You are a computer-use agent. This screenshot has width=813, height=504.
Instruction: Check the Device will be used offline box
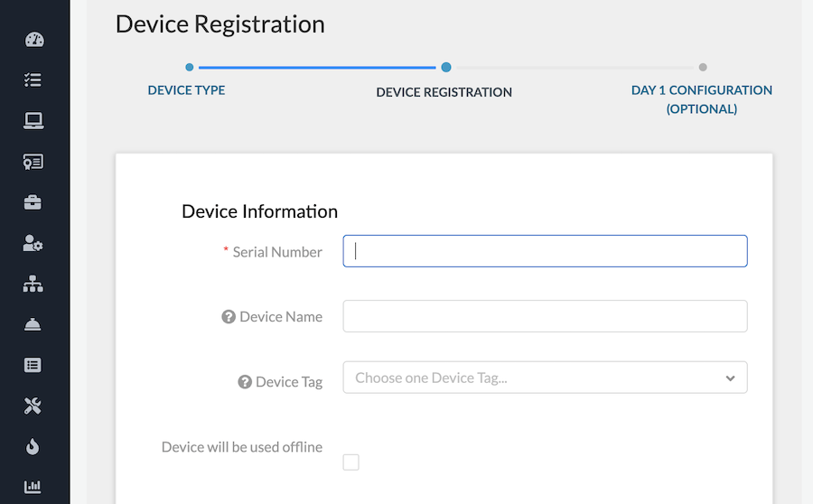(351, 462)
